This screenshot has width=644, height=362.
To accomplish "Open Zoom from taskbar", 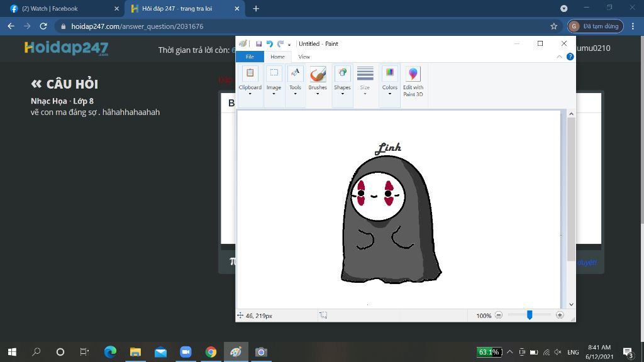I will pos(186,352).
